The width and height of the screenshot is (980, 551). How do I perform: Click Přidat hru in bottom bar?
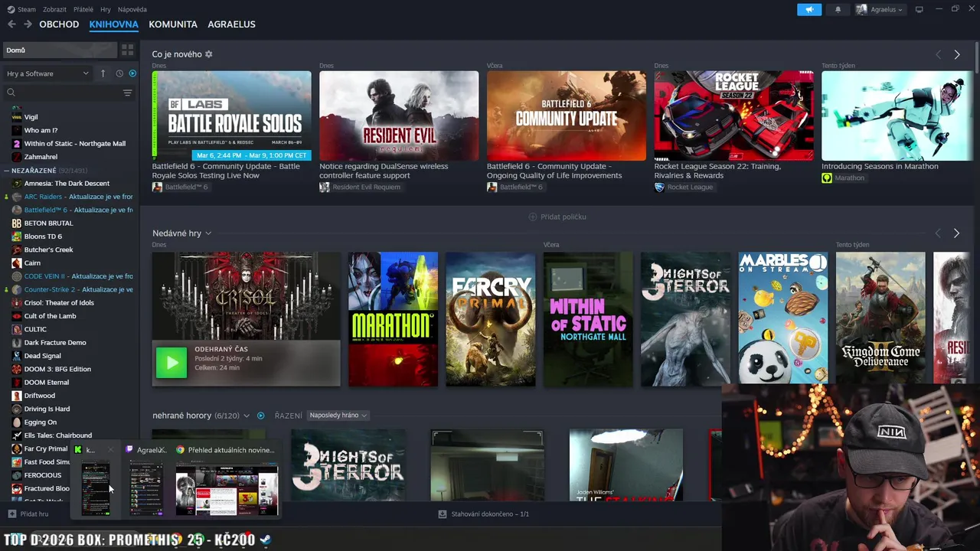click(28, 514)
